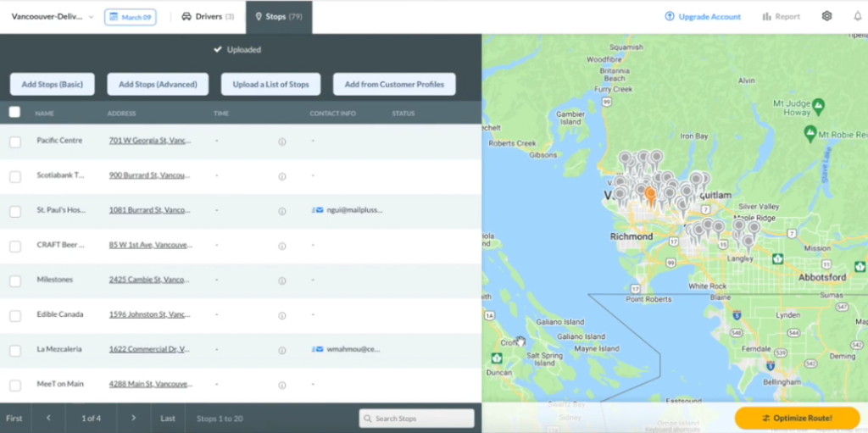This screenshot has height=433, width=868.
Task: Click the Richmond label on map
Action: [x=631, y=236]
